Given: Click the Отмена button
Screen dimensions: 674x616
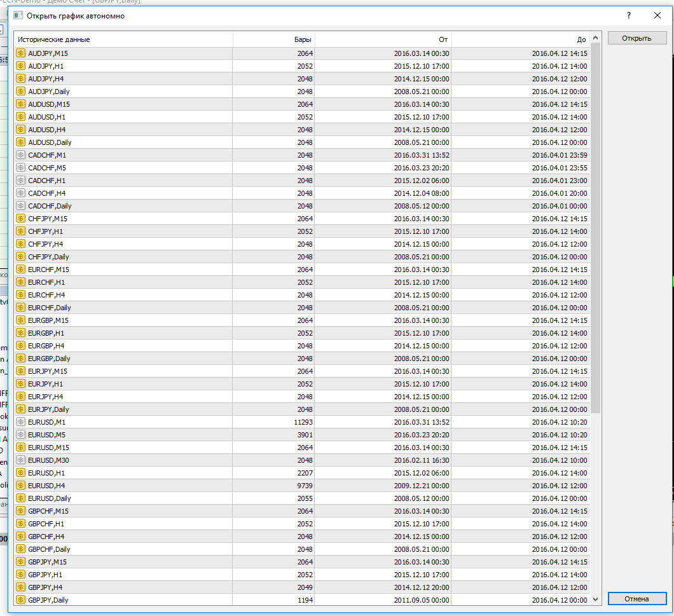Looking at the screenshot, I should (x=636, y=599).
